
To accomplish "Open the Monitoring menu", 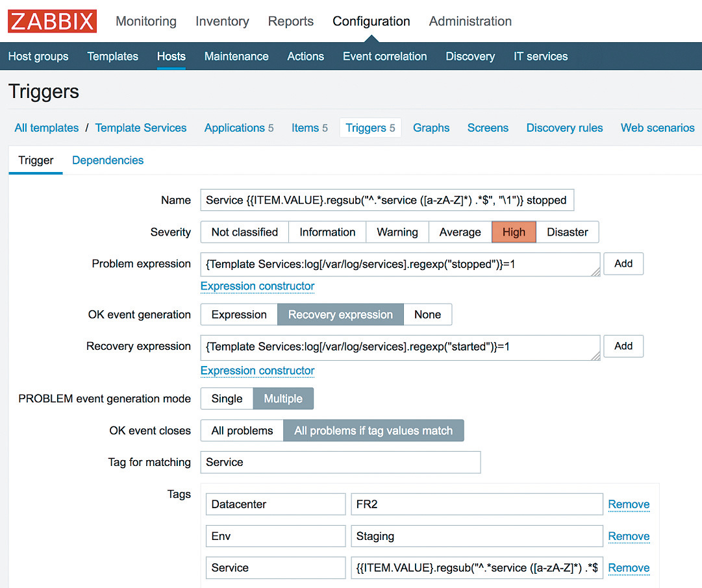I will coord(146,21).
